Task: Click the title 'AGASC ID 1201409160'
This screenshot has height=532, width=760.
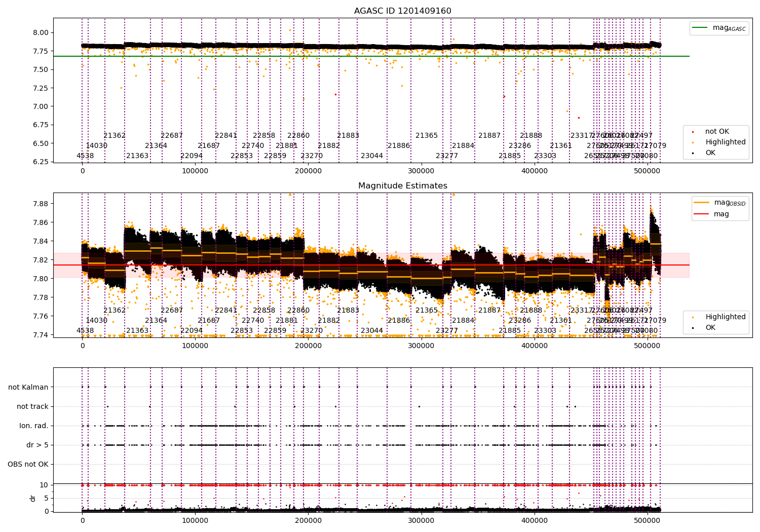Action: point(402,11)
